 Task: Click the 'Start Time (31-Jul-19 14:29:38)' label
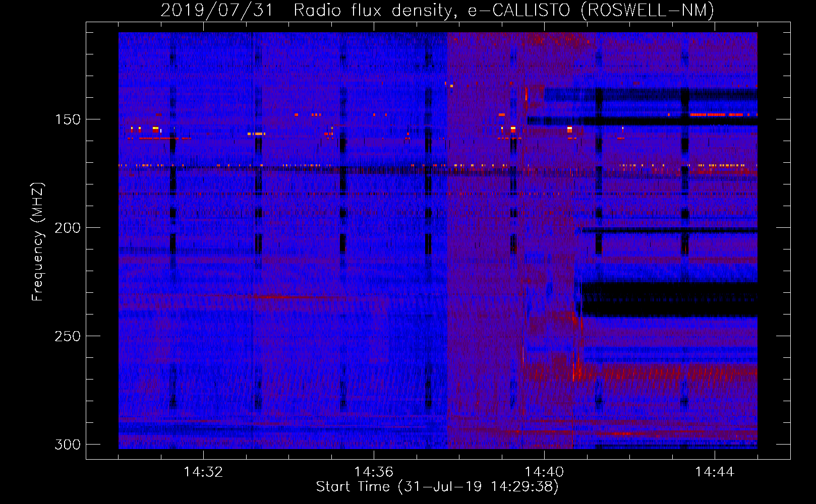pos(437,487)
